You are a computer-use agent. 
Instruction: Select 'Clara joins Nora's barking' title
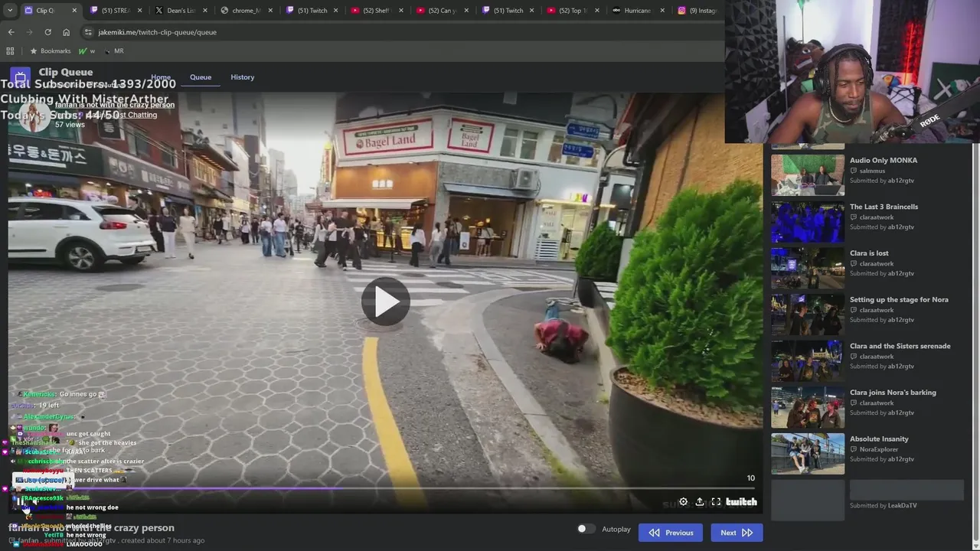(893, 393)
